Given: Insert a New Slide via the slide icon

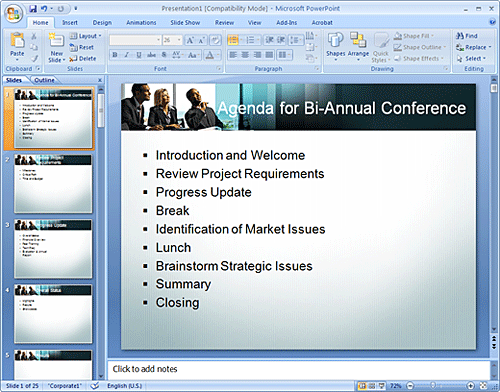Looking at the screenshot, I should [x=57, y=40].
